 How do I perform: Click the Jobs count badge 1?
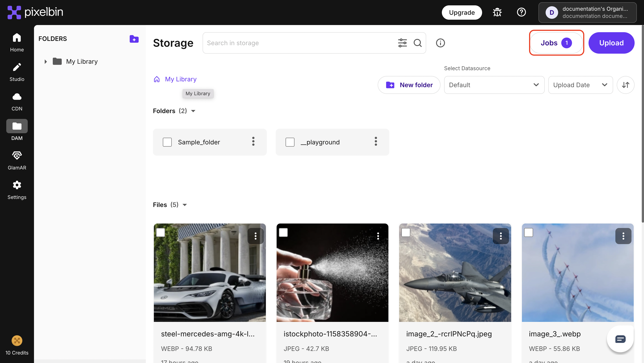pyautogui.click(x=566, y=43)
